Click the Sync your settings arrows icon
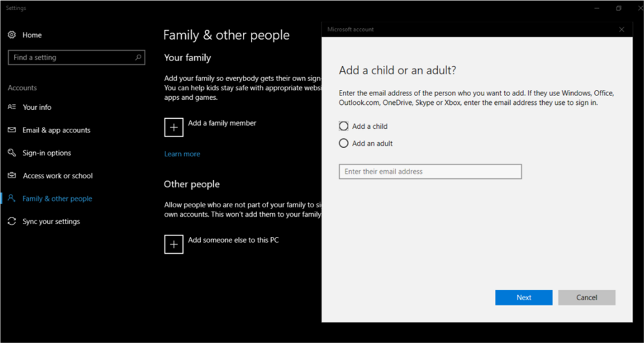The height and width of the screenshot is (343, 644). tap(12, 222)
